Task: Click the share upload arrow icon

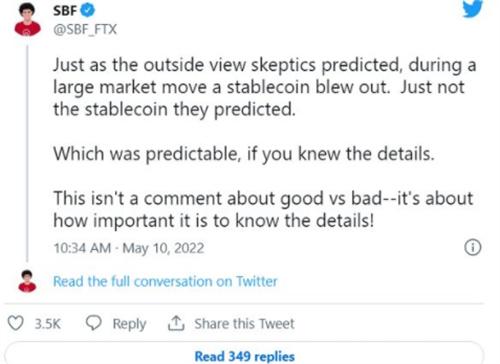Action: [176, 323]
